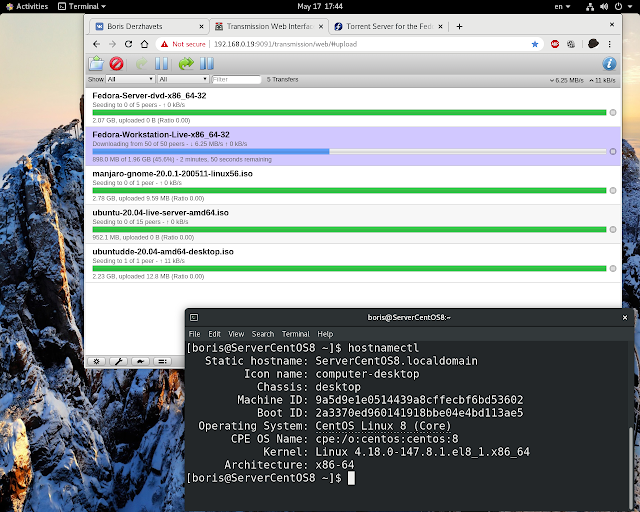640x512 pixels.
Task: Toggle pause button on manjaro-gnome row
Action: point(613,191)
